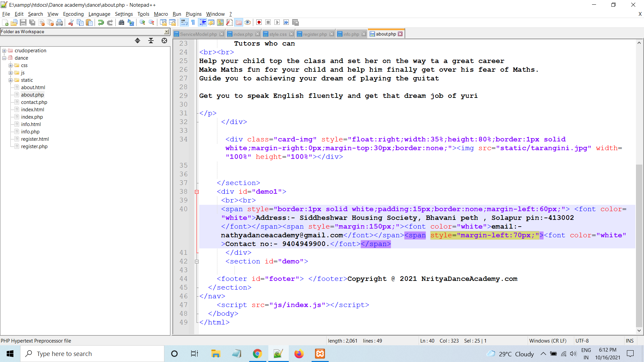Screen dimensions: 644x362
Task: Toggle the Indent guide icon
Action: pyautogui.click(x=203, y=22)
